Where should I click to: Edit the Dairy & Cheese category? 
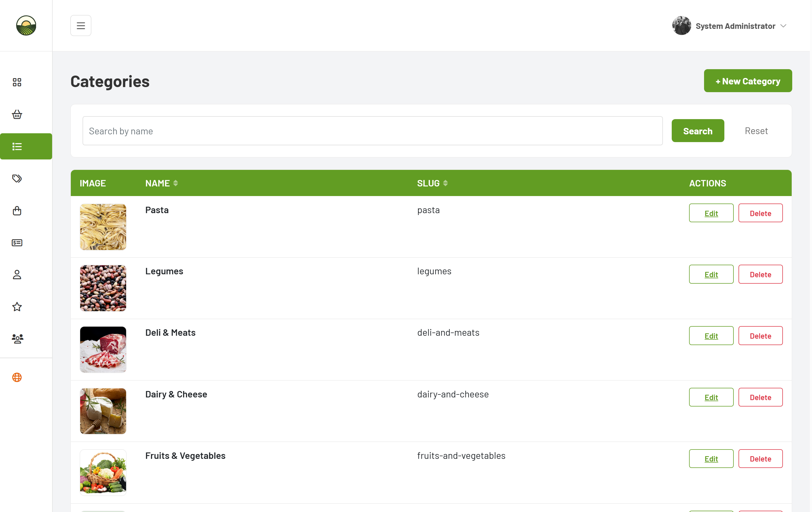(x=711, y=397)
